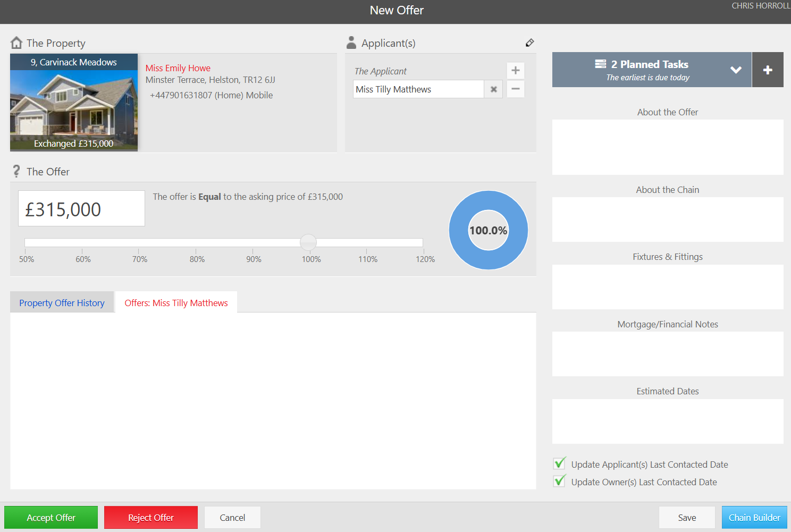
Task: Toggle Update Owner(s) Last Contacted Date
Action: click(559, 481)
